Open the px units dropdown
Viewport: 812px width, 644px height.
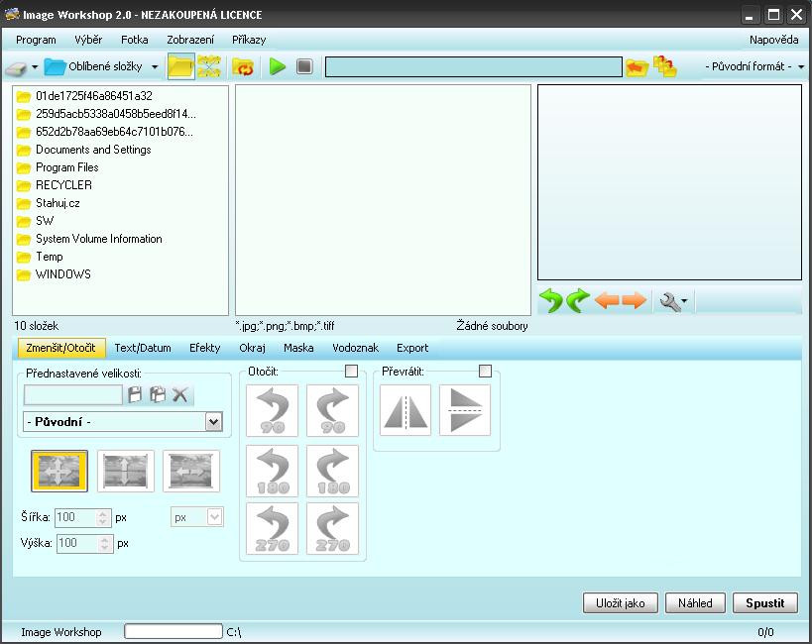[196, 517]
